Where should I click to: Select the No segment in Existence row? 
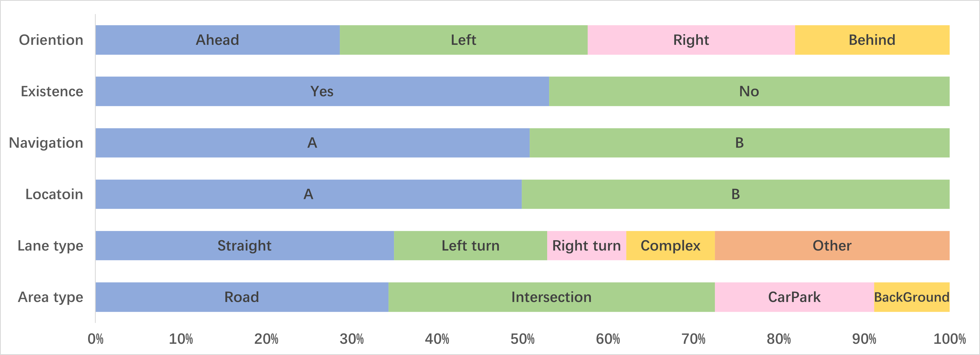pos(749,91)
